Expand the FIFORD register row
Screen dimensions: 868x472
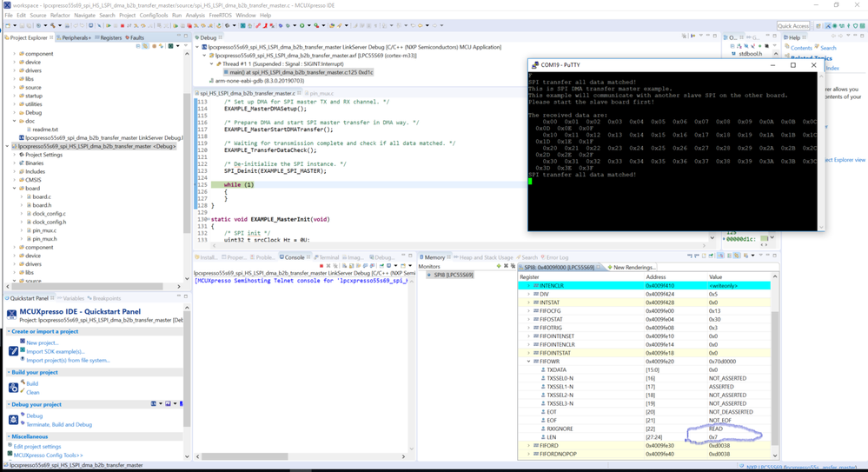point(528,446)
